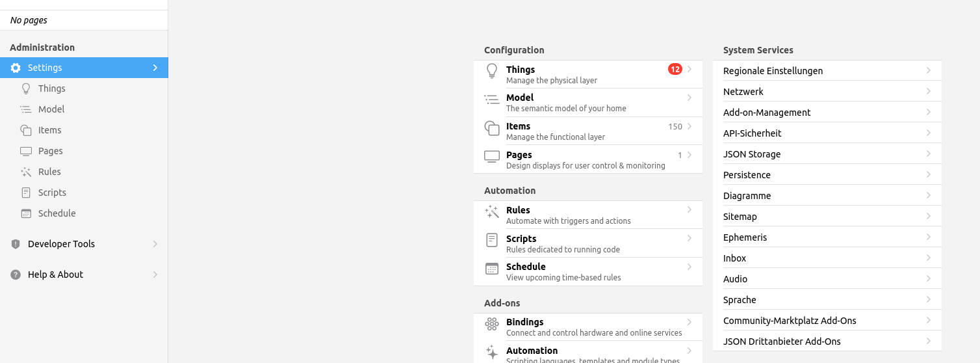Screen dimensions: 980x363
Task: Click the Rules magic wand sidebar icon
Action: coord(26,172)
